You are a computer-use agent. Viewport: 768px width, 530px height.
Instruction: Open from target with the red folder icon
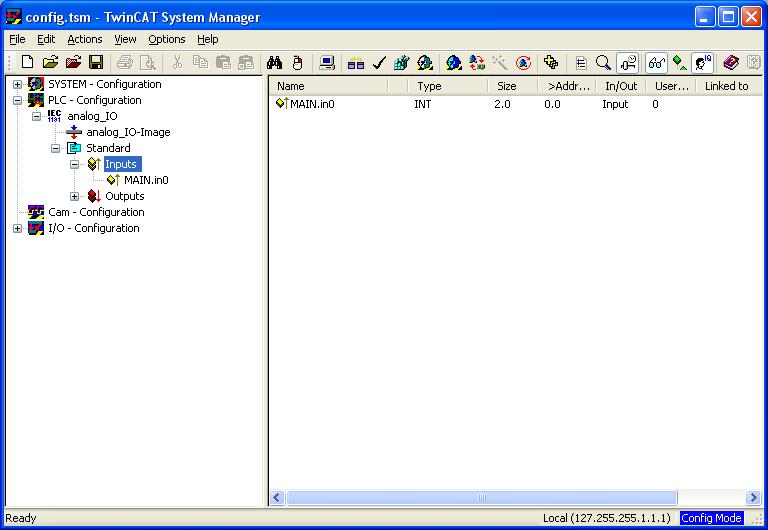(x=73, y=62)
